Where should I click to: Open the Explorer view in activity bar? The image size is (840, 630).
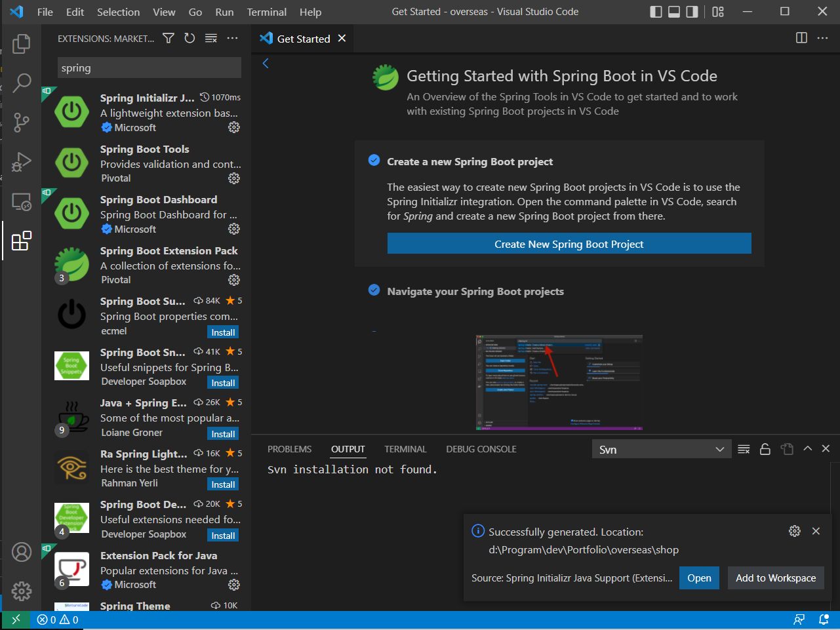coord(22,44)
